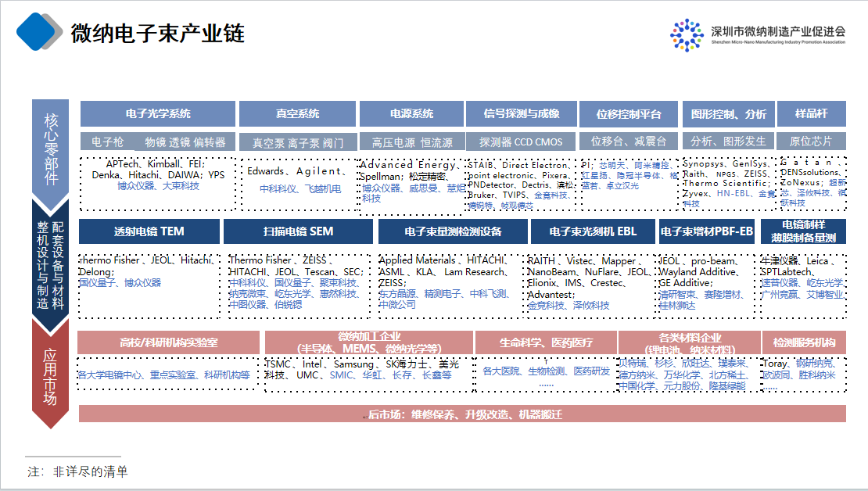
Task: Click the 电子束光刻机 EBL header
Action: (x=593, y=231)
